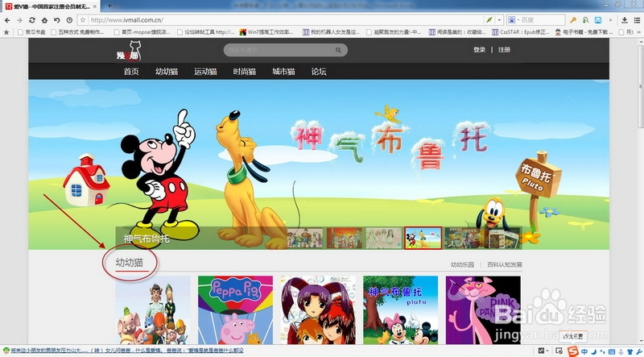Click the green compatibility mode icon

[489, 19]
